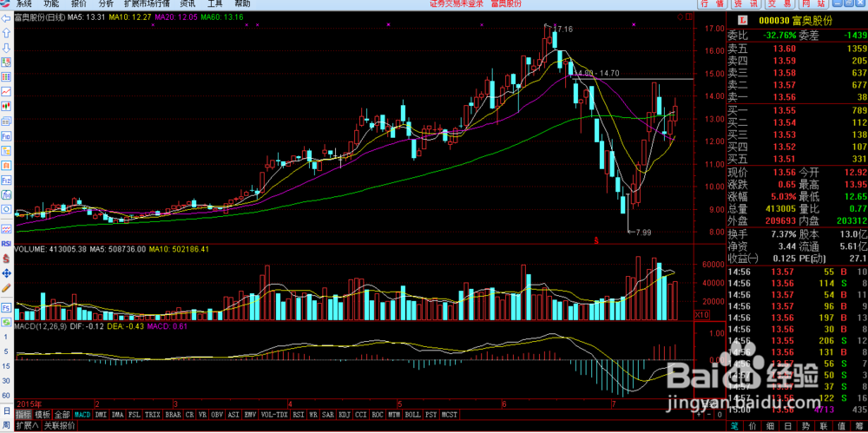The image size is (868, 433).
Task: Click the 17.16 high price label
Action: pos(563,29)
